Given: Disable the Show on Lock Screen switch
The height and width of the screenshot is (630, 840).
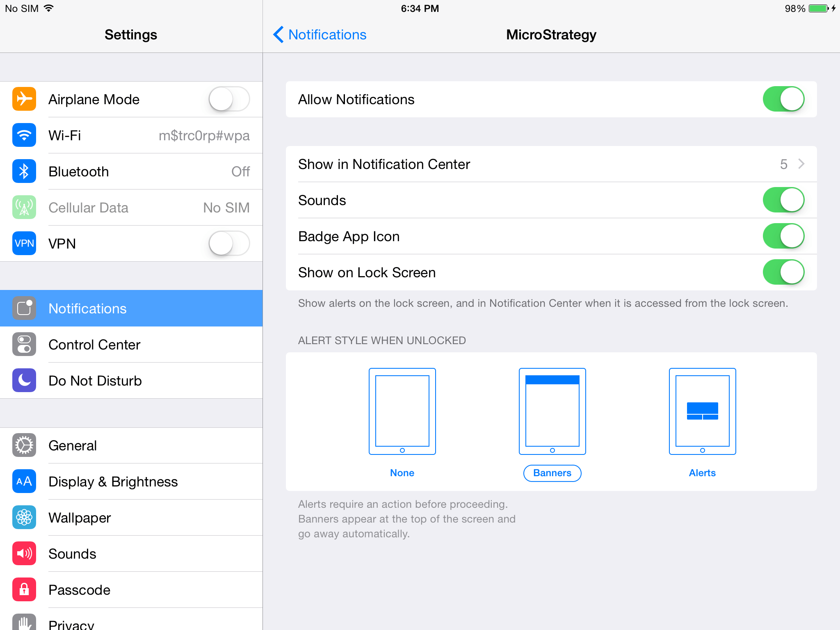Looking at the screenshot, I should point(783,272).
